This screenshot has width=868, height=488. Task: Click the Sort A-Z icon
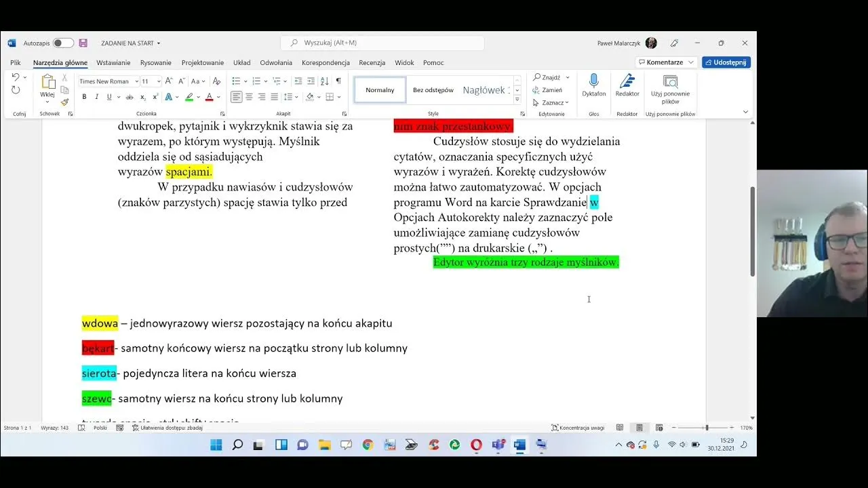click(x=325, y=81)
